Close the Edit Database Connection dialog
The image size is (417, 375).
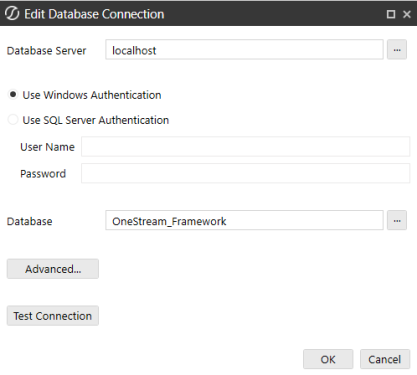click(x=407, y=14)
